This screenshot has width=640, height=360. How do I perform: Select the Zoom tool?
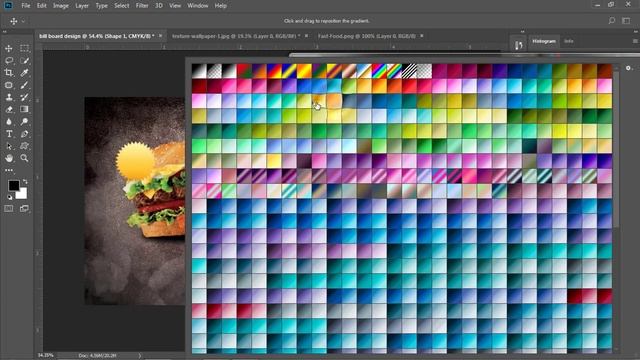coord(24,158)
